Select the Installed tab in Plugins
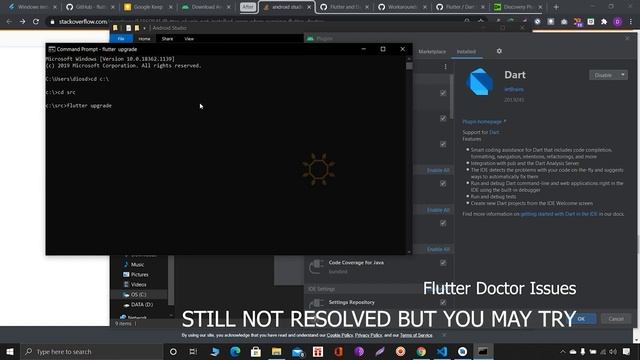 [466, 52]
